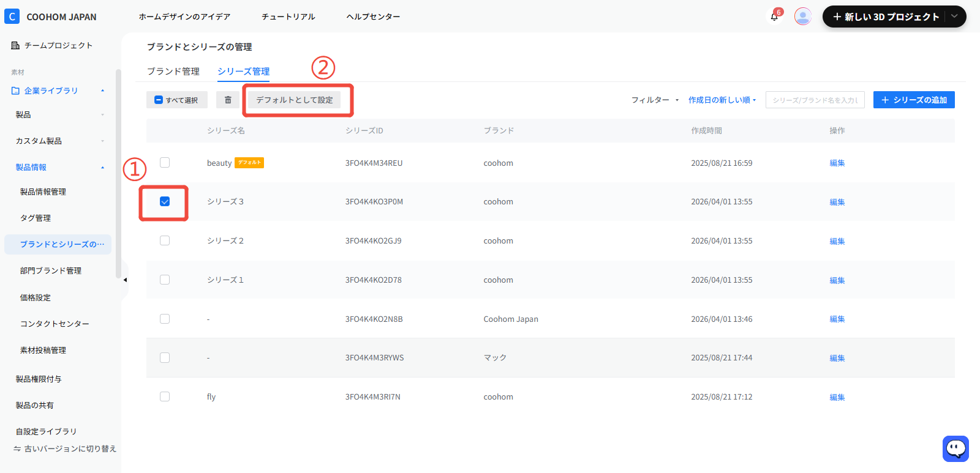Click the sidebar vertical scrollbar
980x473 pixels.
[118, 174]
